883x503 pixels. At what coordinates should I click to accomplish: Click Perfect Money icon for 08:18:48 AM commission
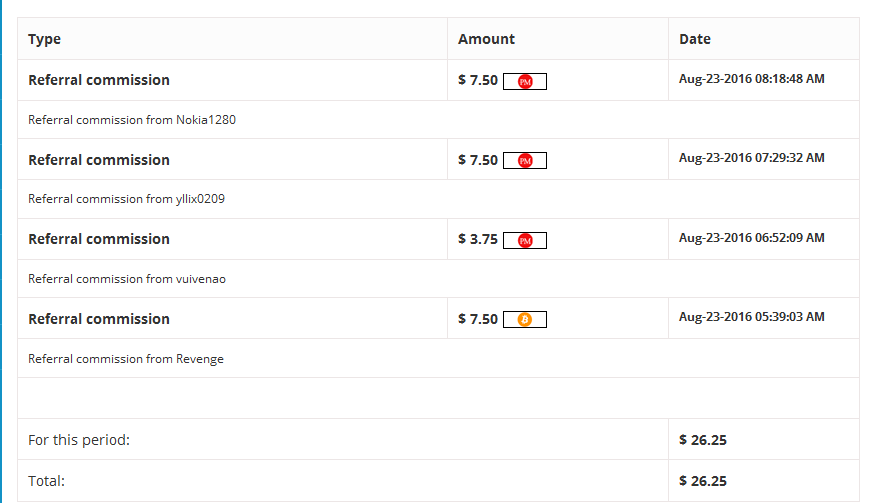525,81
